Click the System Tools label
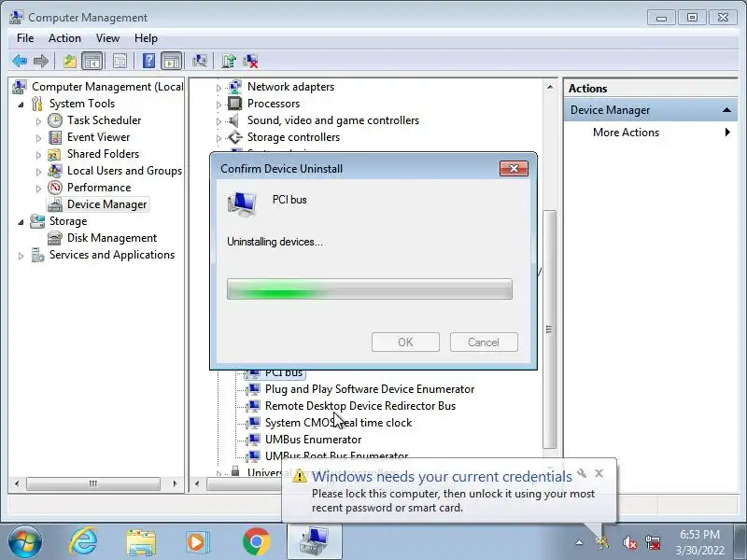The image size is (747, 560). 82,104
